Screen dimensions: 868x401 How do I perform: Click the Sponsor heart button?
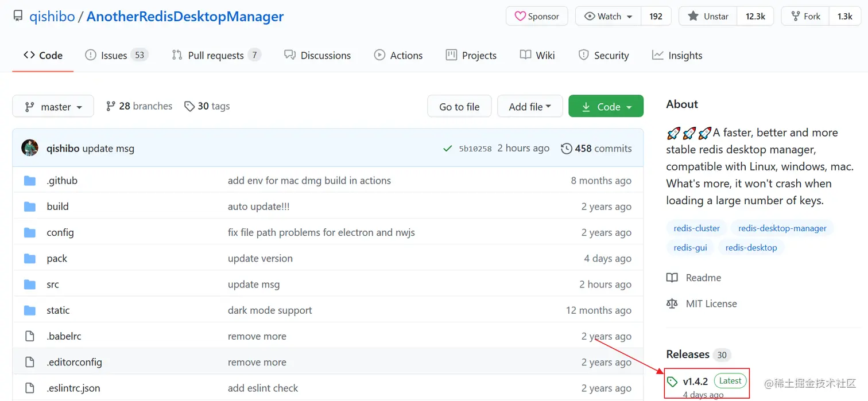click(x=537, y=16)
